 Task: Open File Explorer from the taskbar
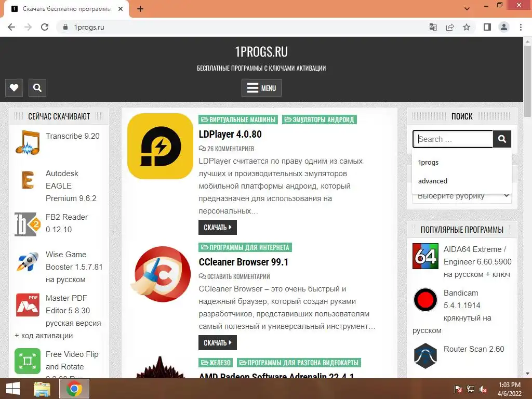pyautogui.click(x=42, y=389)
